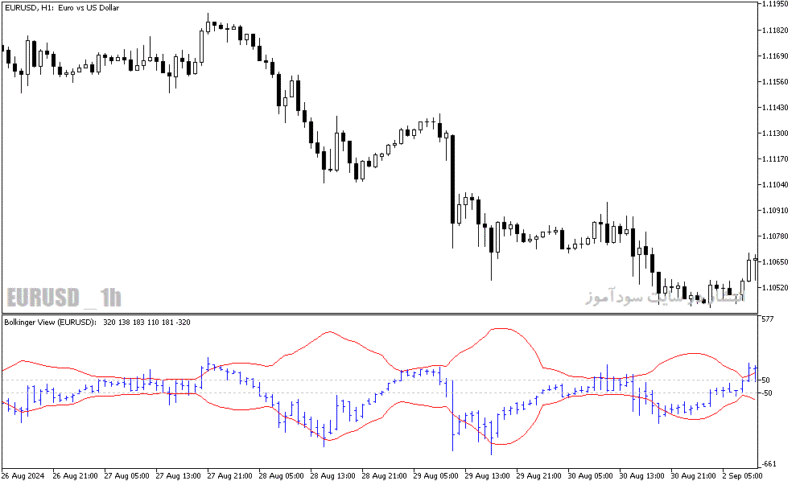Click the 30 Aug 05:00 time label
The height and width of the screenshot is (485, 800).
click(x=590, y=476)
